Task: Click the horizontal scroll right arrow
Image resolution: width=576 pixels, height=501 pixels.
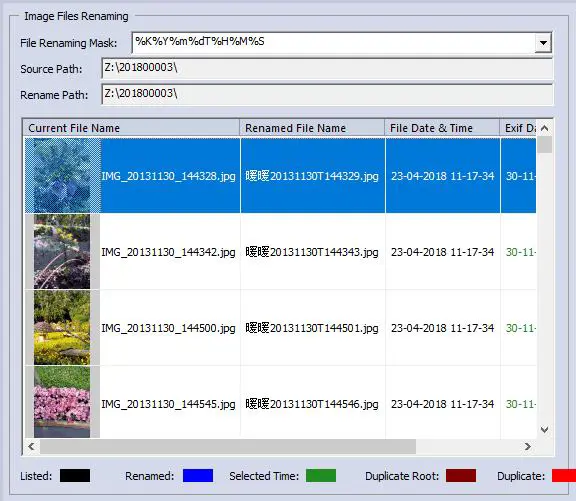Action: [528, 447]
